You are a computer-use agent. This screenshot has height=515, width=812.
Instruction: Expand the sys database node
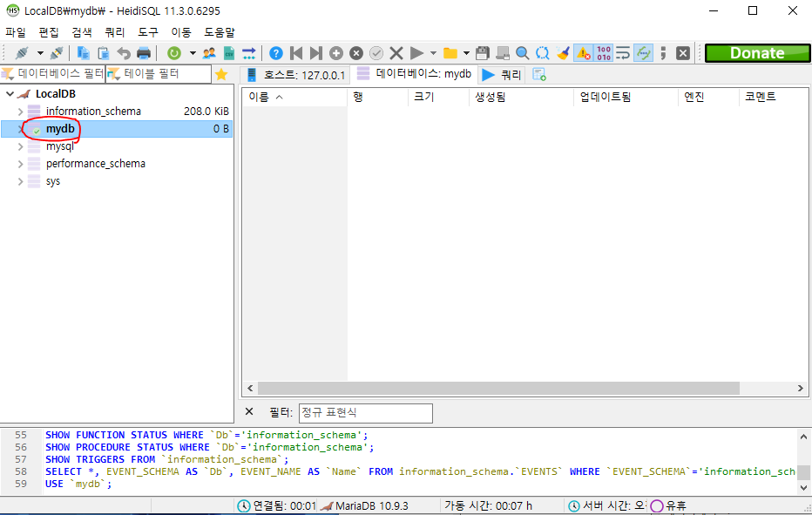point(20,181)
